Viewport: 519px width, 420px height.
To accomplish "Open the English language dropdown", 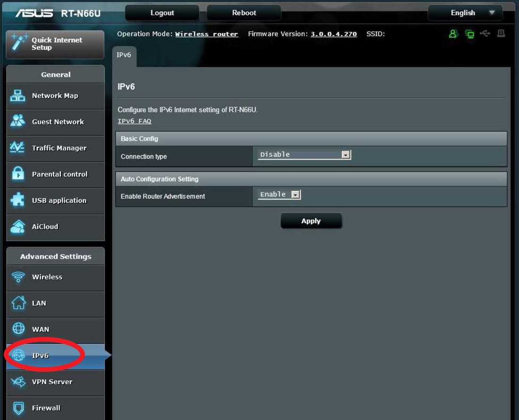I will coord(465,13).
